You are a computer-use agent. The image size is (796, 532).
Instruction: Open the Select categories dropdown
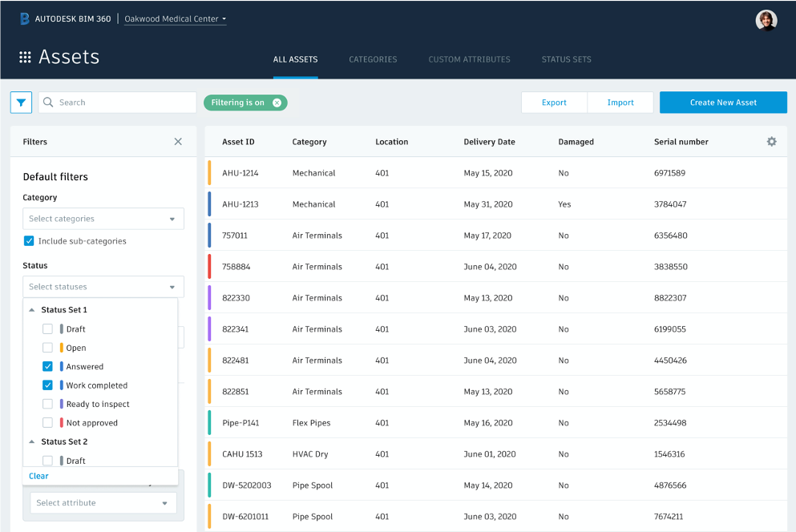(103, 218)
